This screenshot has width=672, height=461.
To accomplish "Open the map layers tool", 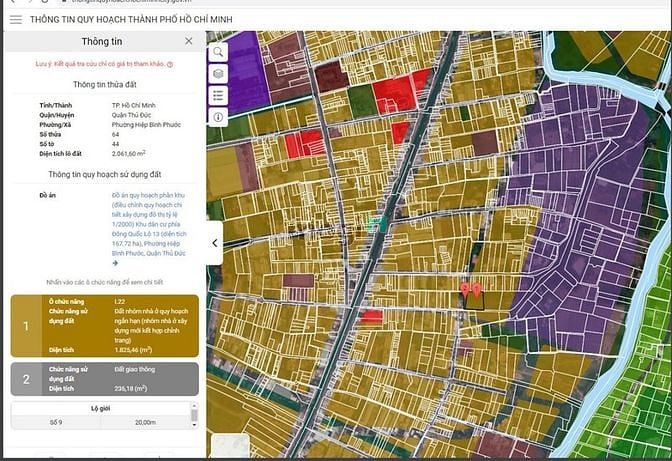I will pos(218,74).
